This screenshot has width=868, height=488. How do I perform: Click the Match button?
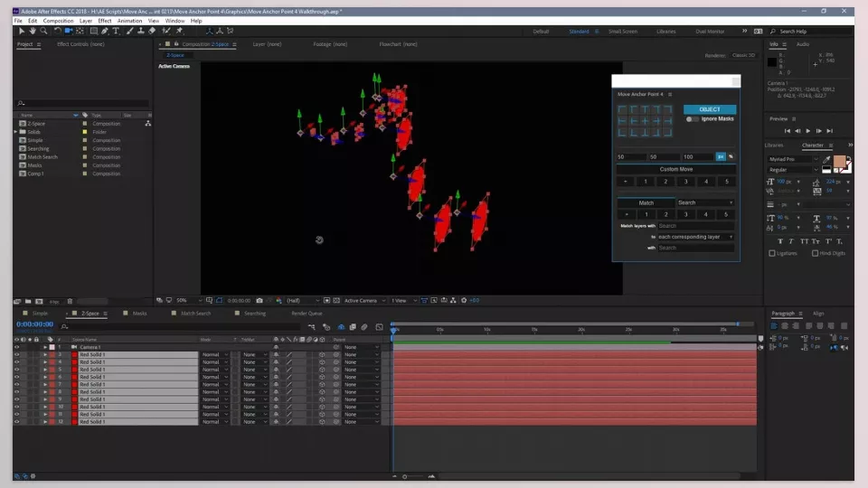[x=646, y=203]
